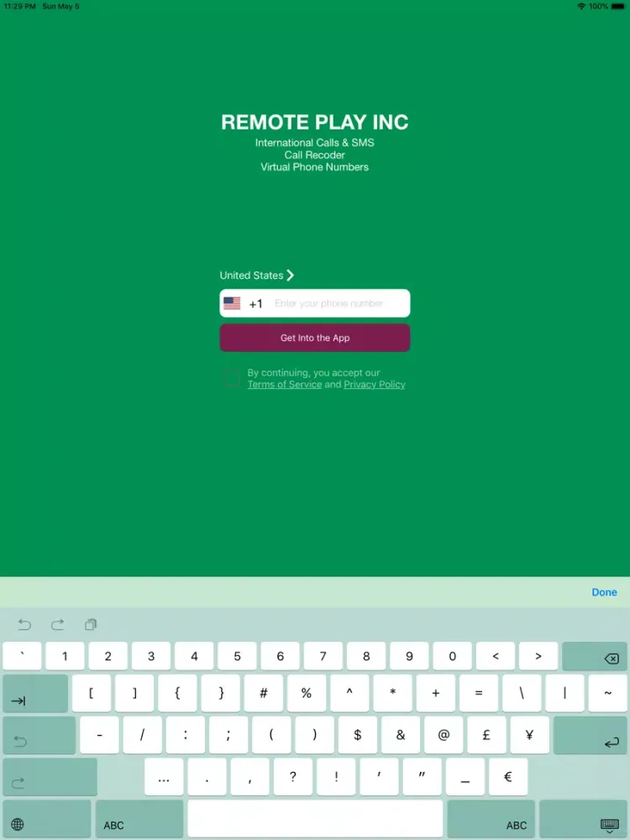630x840 pixels.
Task: Tap the question mark key
Action: point(293,777)
